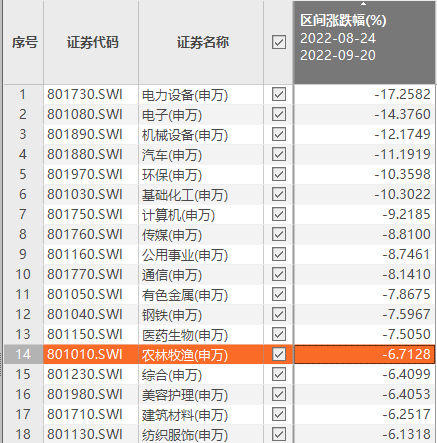Select code cell 801130.SWI
Screen dimensions: 437x443
[x=91, y=434]
